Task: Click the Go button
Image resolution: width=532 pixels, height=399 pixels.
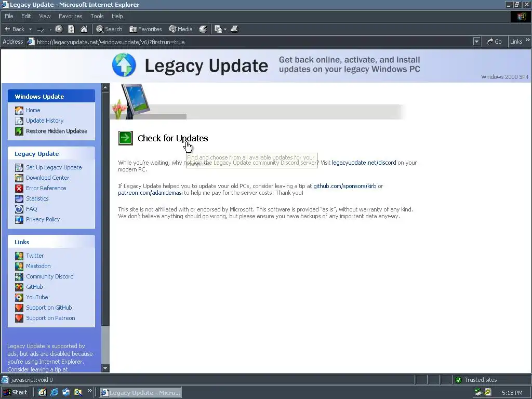Action: pos(495,42)
